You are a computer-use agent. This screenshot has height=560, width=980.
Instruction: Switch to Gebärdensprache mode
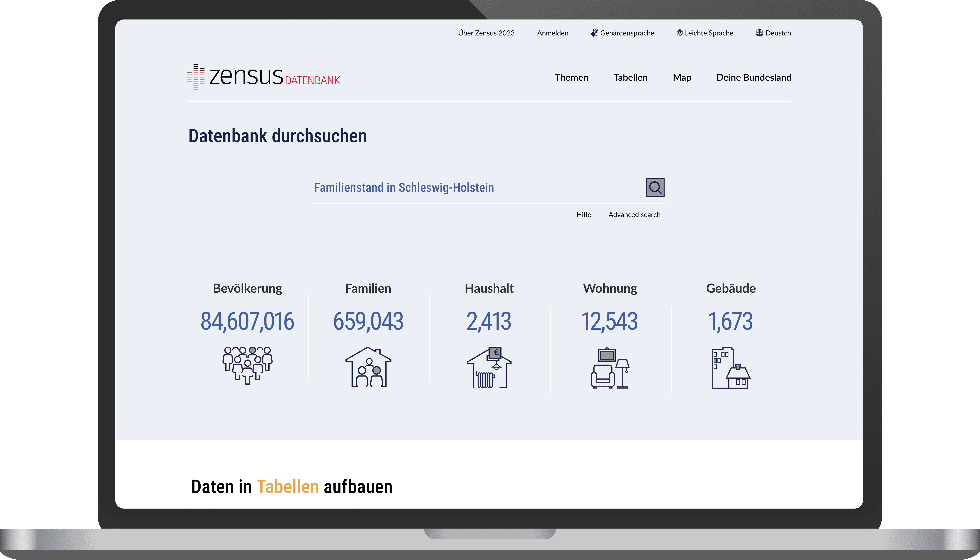pos(627,33)
